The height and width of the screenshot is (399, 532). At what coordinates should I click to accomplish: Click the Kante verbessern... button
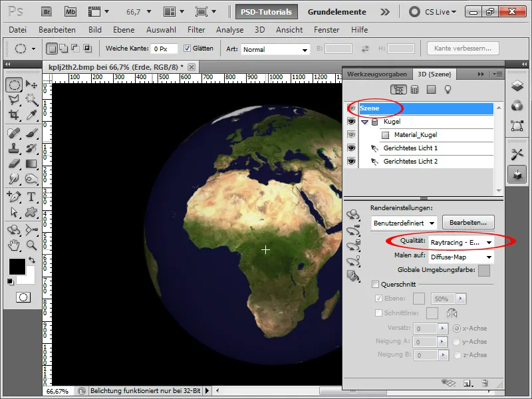tap(463, 48)
